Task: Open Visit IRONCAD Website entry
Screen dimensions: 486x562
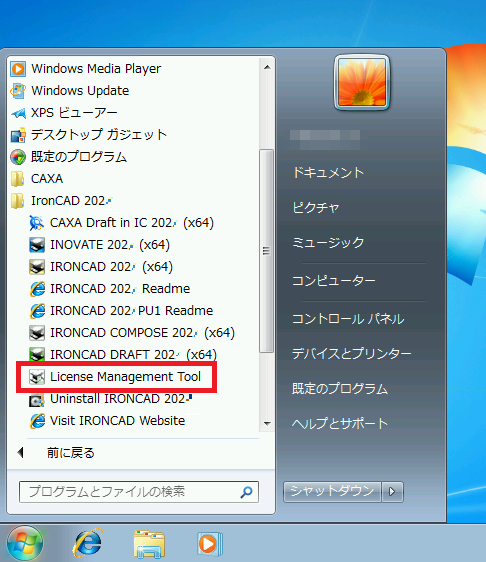Action: pos(117,421)
